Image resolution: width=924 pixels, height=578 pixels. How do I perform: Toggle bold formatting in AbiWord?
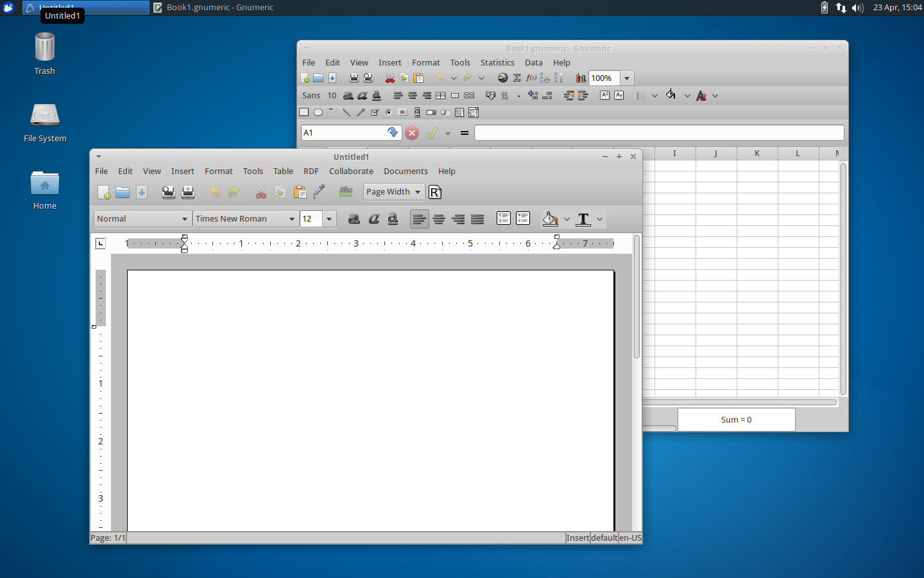click(354, 219)
